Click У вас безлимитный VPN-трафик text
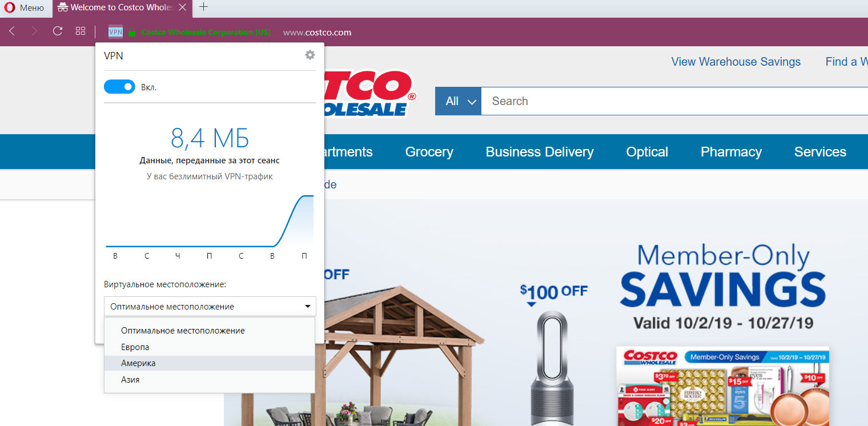Viewport: 868px width, 426px height. 210,176
